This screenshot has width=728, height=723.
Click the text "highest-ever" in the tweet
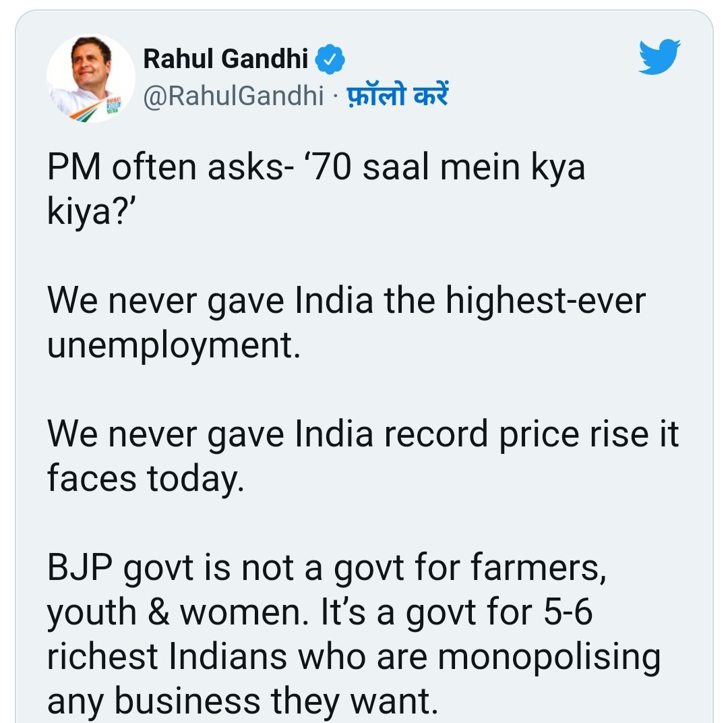click(x=545, y=301)
